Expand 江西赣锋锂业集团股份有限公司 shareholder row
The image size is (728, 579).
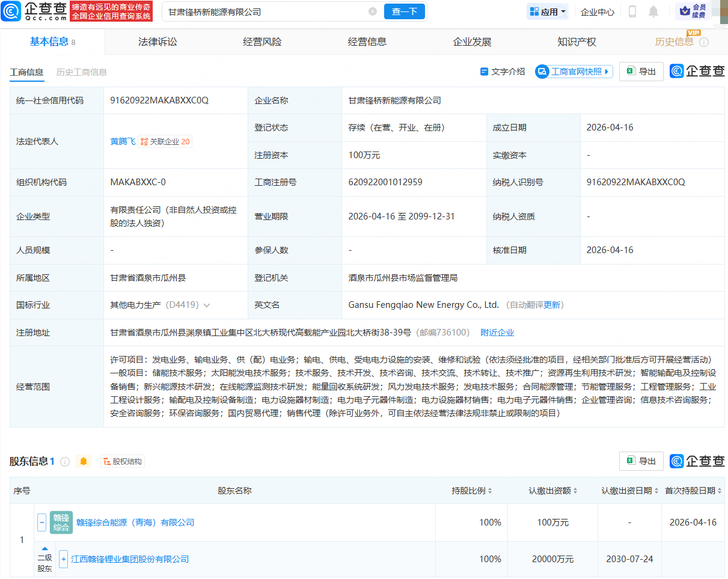click(64, 559)
